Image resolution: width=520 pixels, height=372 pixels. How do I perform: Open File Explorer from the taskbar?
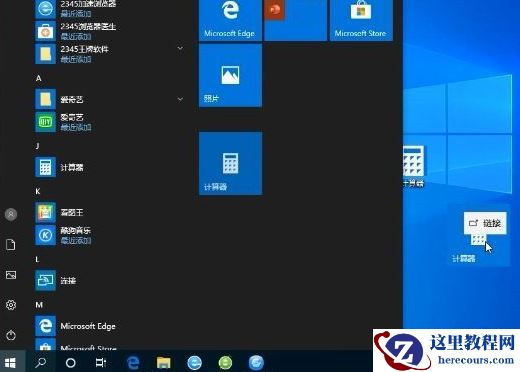(x=164, y=362)
